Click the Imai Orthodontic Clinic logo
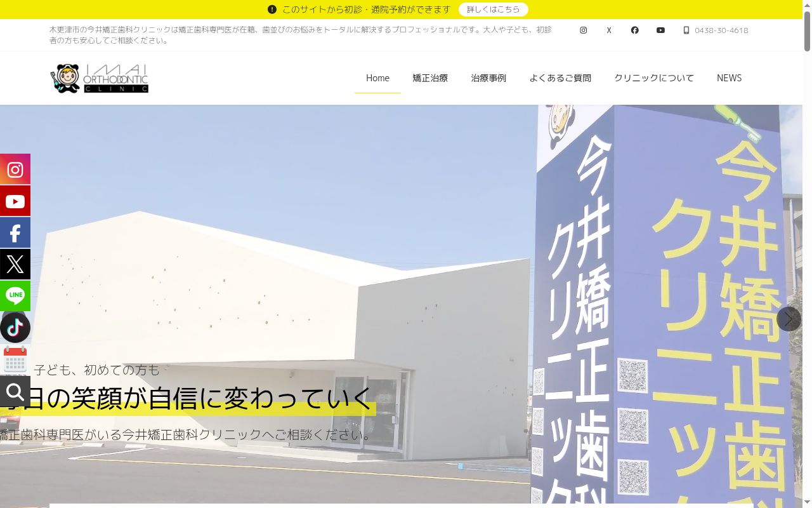The height and width of the screenshot is (508, 812). 99,78
